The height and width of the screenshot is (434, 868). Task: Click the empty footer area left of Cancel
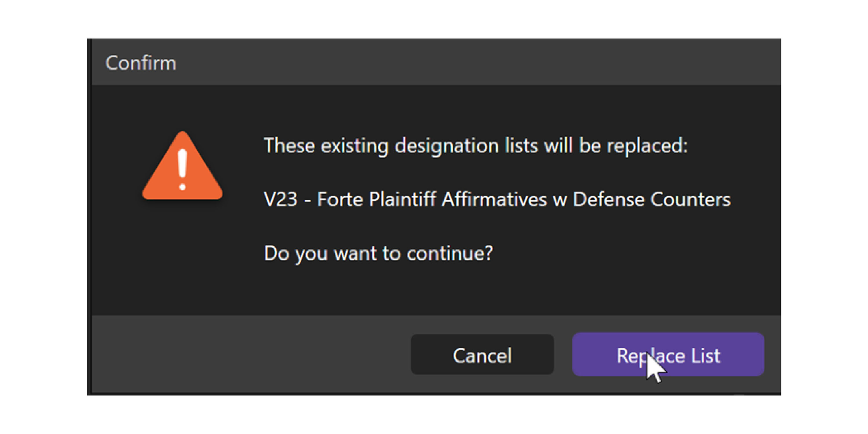point(249,354)
